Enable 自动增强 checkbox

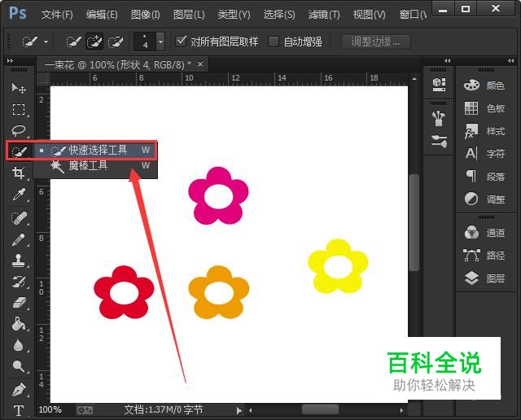[x=274, y=42]
